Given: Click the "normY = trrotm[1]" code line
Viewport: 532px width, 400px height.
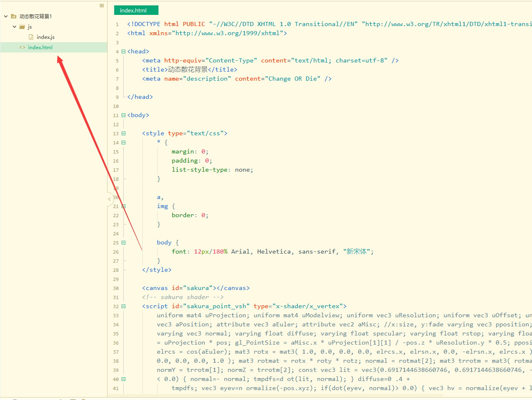Looking at the screenshot, I should tap(344, 370).
